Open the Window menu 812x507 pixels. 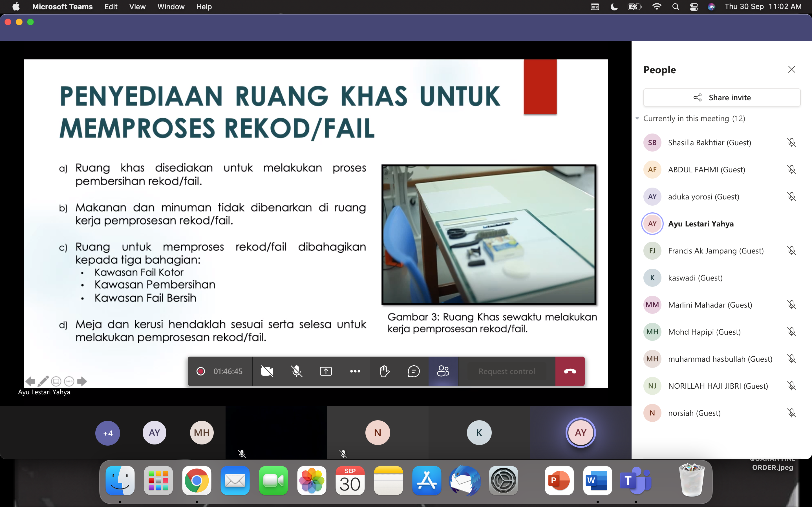point(171,7)
